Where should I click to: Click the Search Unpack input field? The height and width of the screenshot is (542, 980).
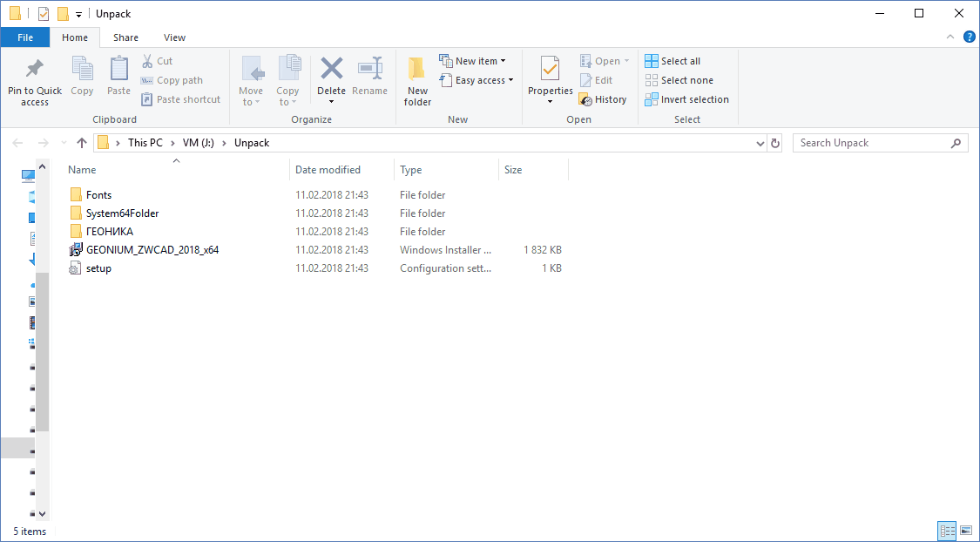click(x=871, y=143)
